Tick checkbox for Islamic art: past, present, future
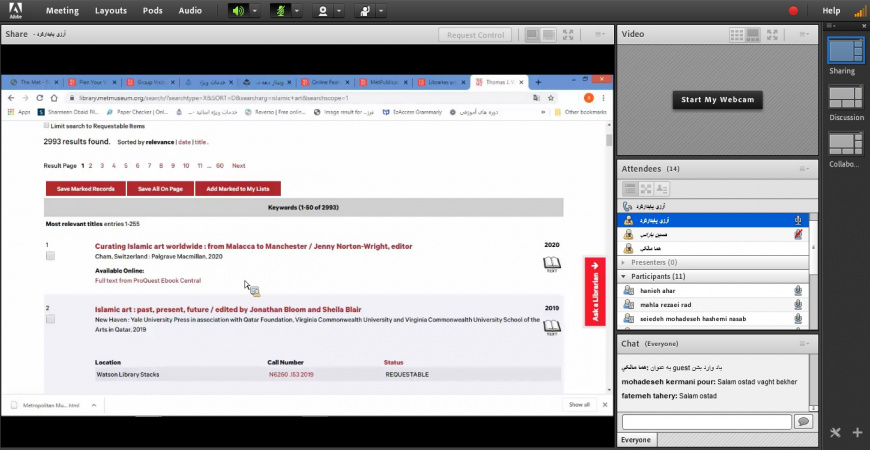Image resolution: width=870 pixels, height=450 pixels. click(50, 319)
